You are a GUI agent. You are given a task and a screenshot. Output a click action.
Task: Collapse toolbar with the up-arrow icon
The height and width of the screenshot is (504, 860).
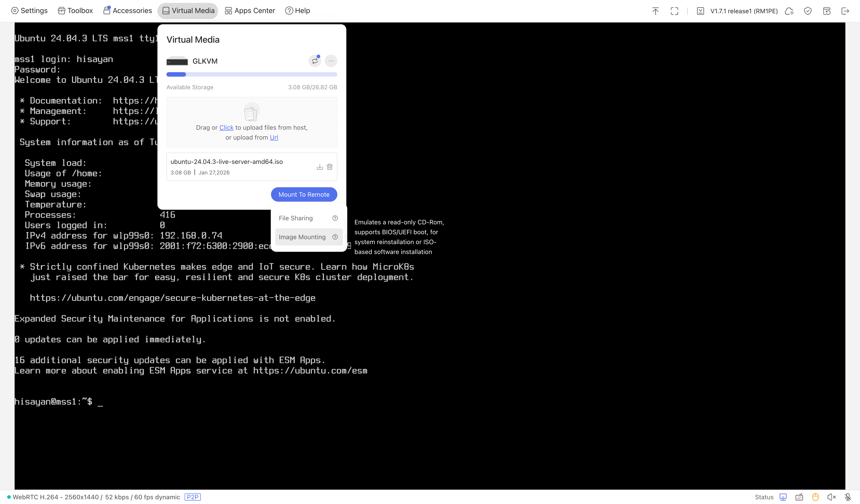pos(655,11)
